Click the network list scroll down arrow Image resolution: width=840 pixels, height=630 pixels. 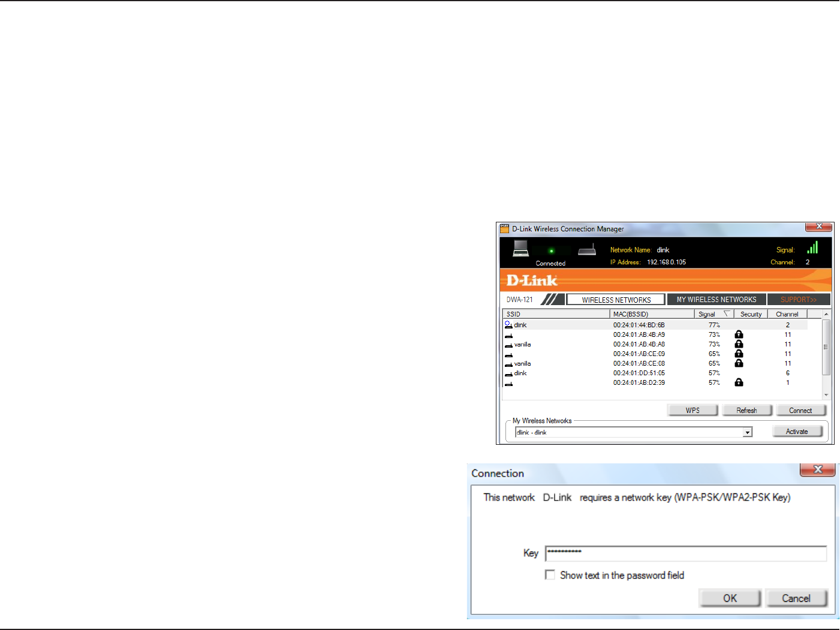[x=826, y=395]
